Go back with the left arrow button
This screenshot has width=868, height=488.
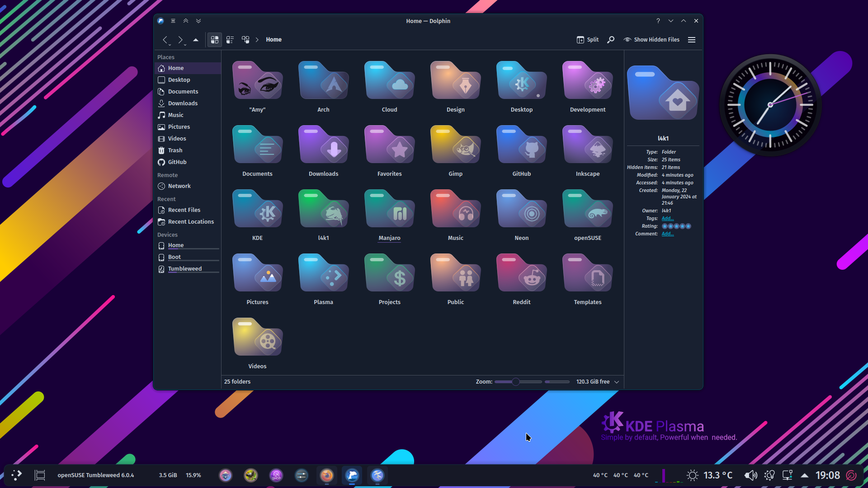165,40
